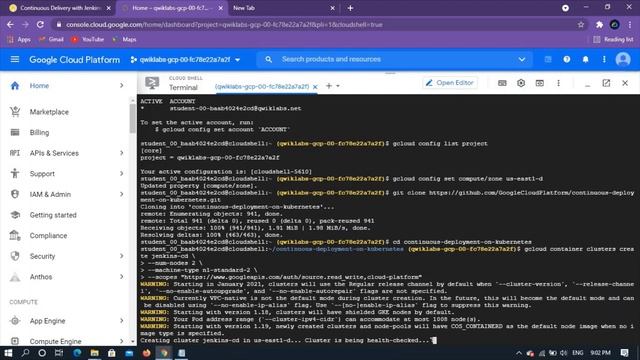The height and width of the screenshot is (360, 640).
Task: Open the dropdown arrow beside new session plus
Action: (338, 86)
